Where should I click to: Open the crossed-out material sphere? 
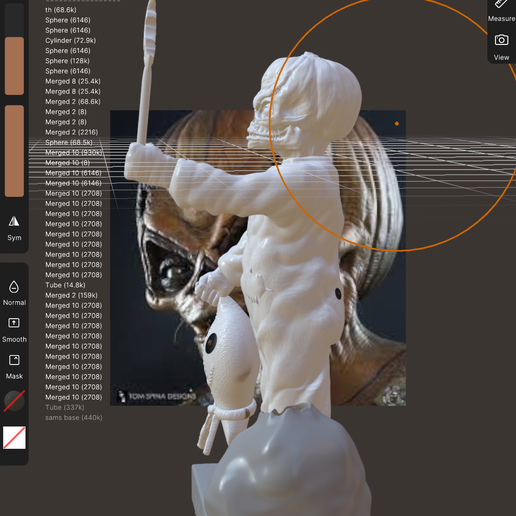tap(14, 401)
